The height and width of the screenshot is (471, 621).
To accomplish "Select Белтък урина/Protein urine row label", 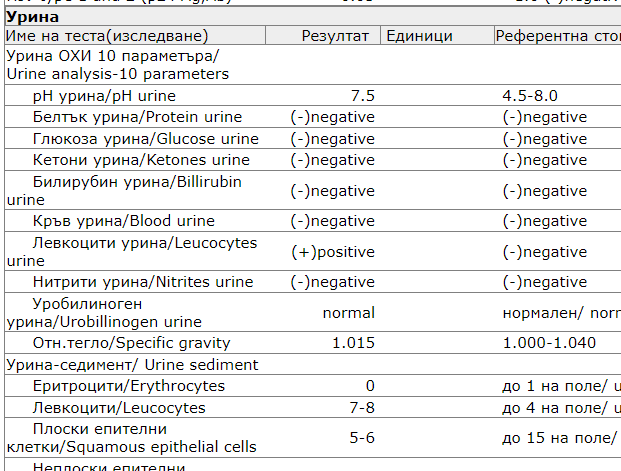I will pos(137,117).
